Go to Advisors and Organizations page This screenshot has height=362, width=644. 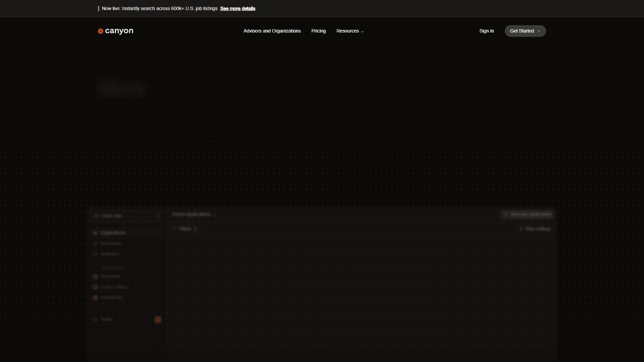272,31
